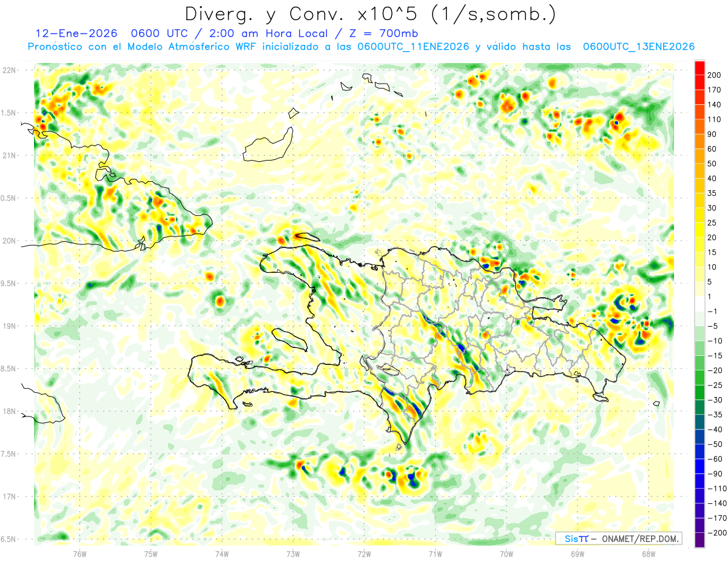Click the 6.5N latitude label
The width and height of the screenshot is (728, 562).
pyautogui.click(x=9, y=539)
